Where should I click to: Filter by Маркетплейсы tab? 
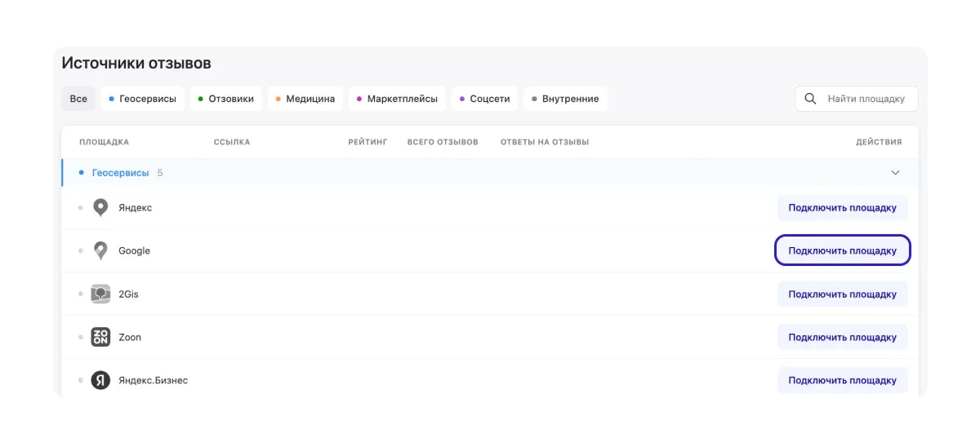(x=397, y=99)
